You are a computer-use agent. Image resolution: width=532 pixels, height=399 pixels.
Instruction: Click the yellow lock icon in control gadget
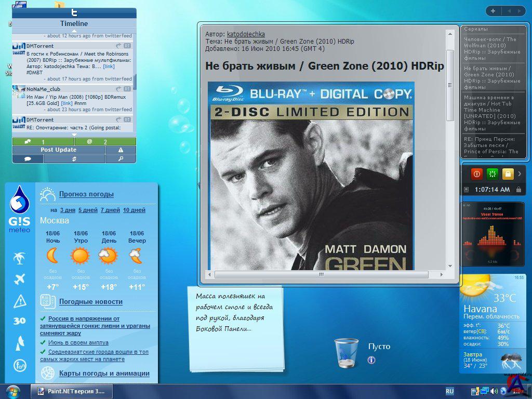point(508,174)
